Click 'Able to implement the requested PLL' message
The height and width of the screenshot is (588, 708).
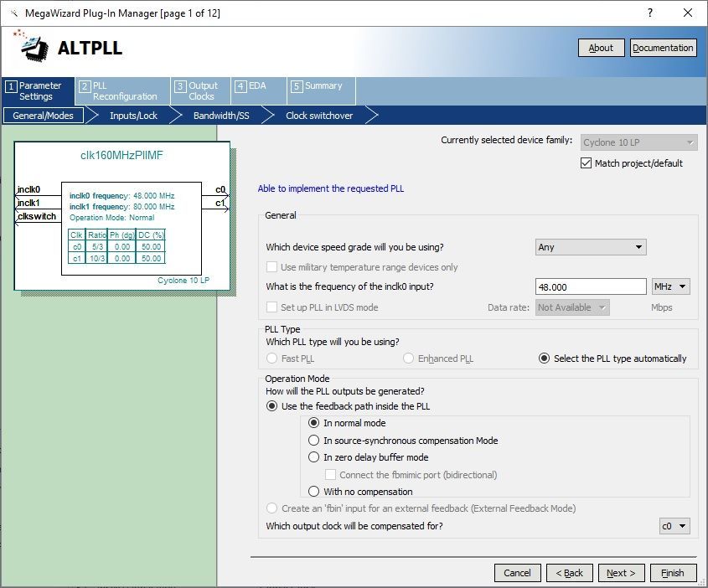330,188
